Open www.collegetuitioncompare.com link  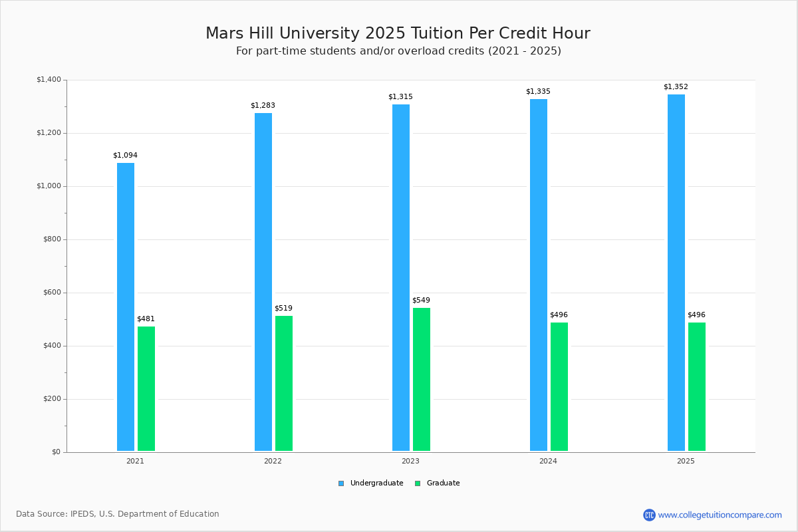[722, 513]
